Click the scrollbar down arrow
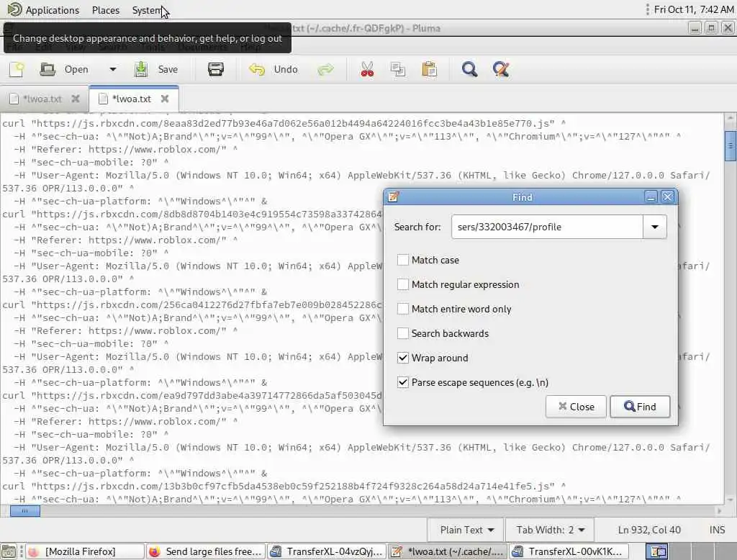737x560 pixels. pyautogui.click(x=730, y=500)
